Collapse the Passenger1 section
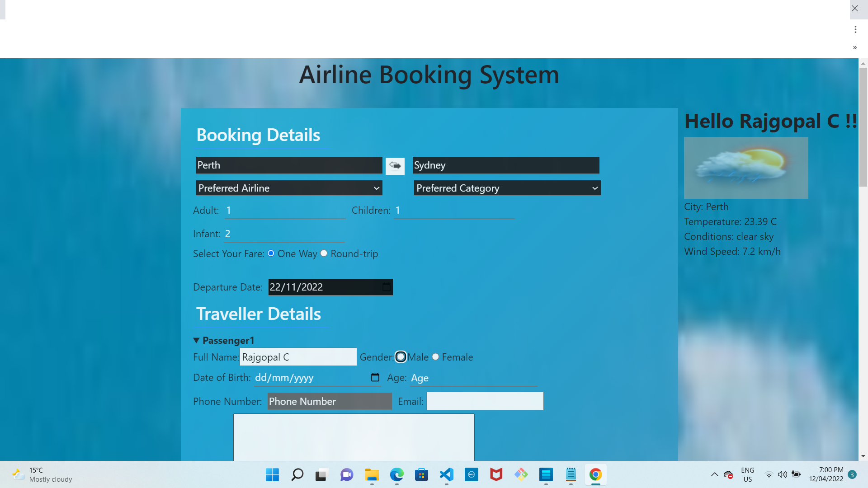The image size is (868, 488). click(x=196, y=340)
